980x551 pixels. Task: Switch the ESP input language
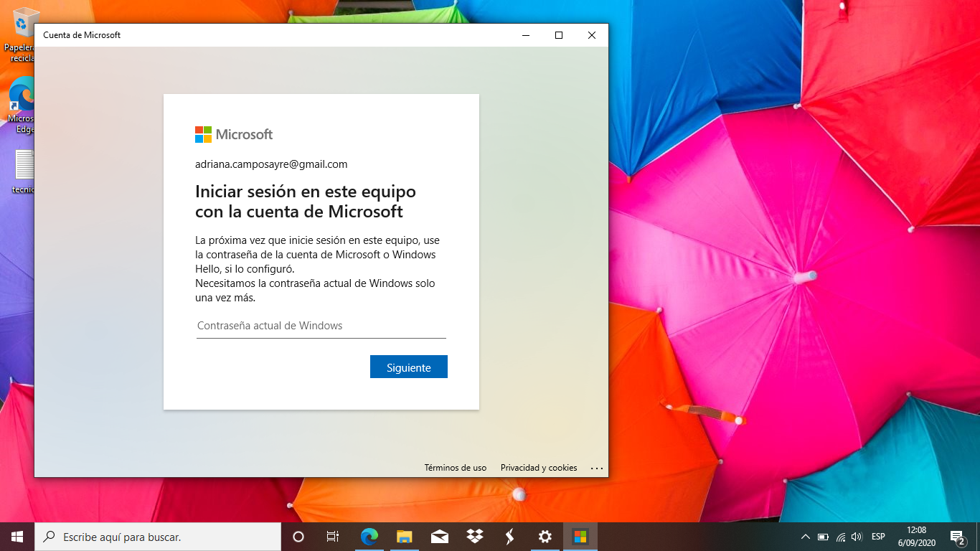878,537
